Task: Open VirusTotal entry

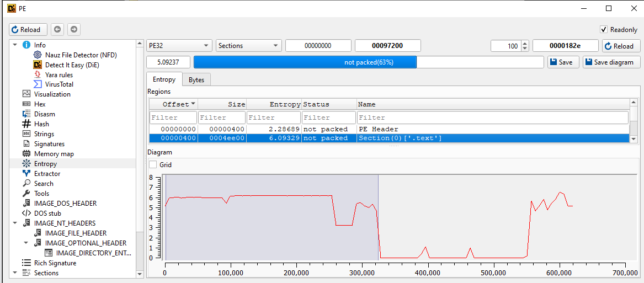Action: pos(59,84)
